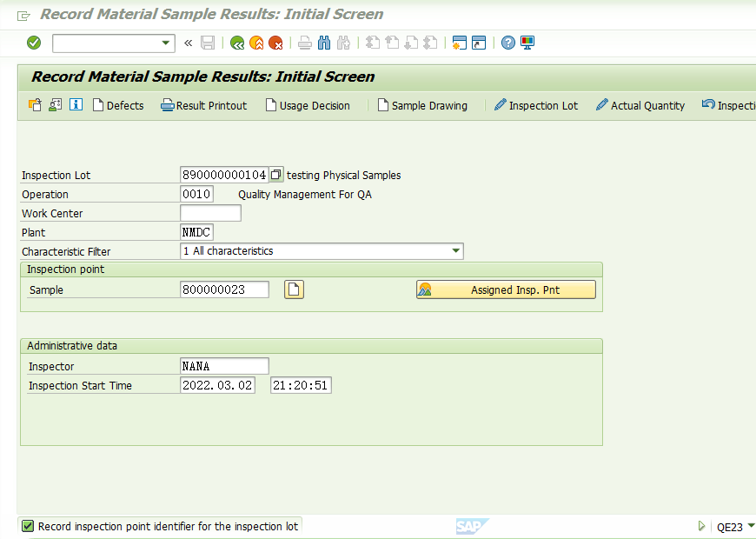The image size is (756, 539).
Task: Click the First Page icon
Action: click(x=373, y=43)
